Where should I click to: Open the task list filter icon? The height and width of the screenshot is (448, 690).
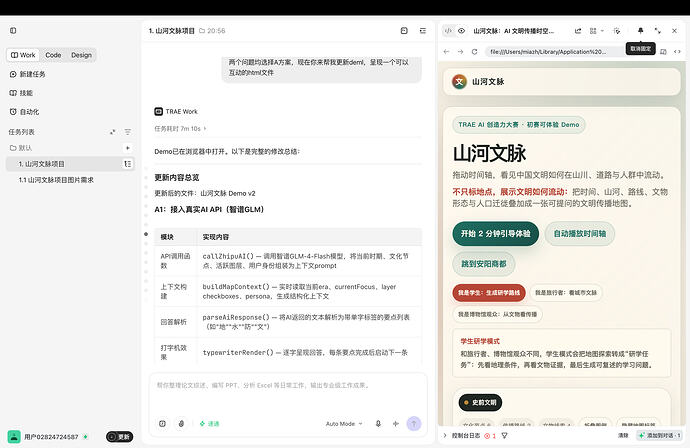point(128,132)
